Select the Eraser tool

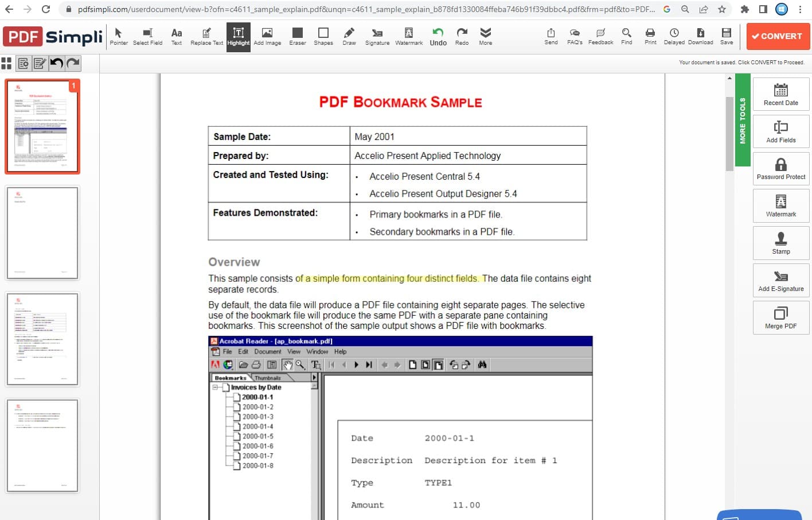[x=297, y=36]
